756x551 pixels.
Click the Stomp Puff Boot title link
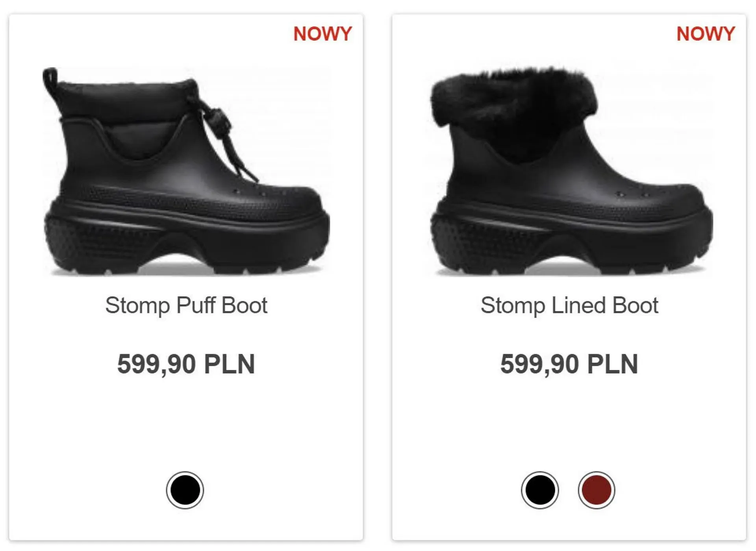186,305
